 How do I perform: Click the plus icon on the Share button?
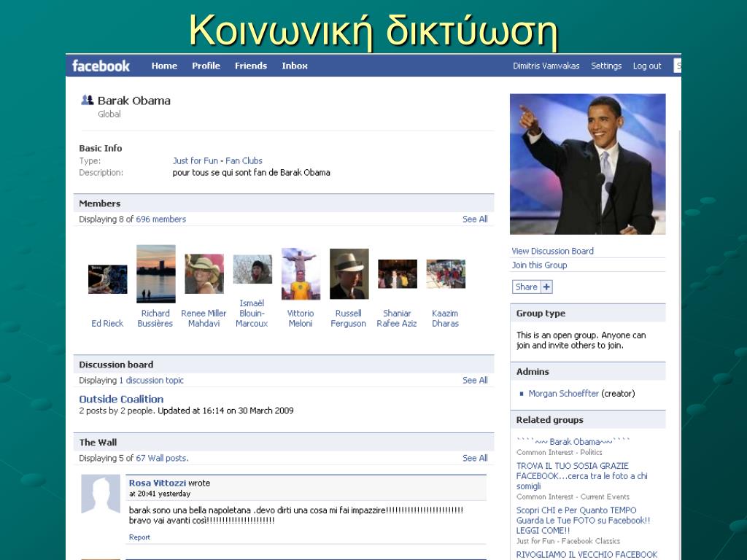pyautogui.click(x=546, y=287)
